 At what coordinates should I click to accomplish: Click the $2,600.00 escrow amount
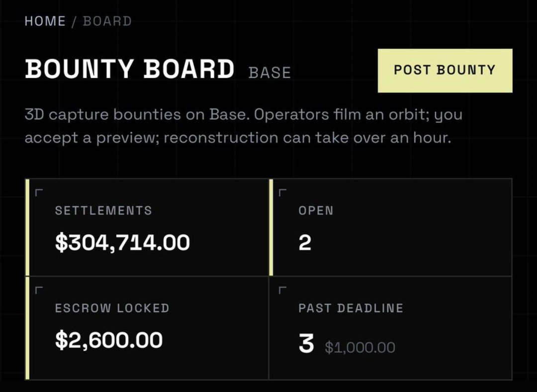click(x=108, y=340)
